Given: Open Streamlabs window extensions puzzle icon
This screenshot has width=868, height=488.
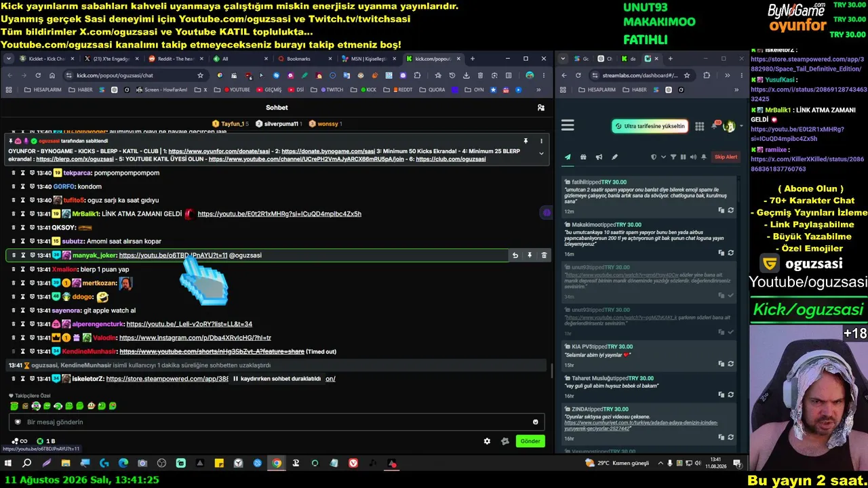Looking at the screenshot, I should pos(707,75).
